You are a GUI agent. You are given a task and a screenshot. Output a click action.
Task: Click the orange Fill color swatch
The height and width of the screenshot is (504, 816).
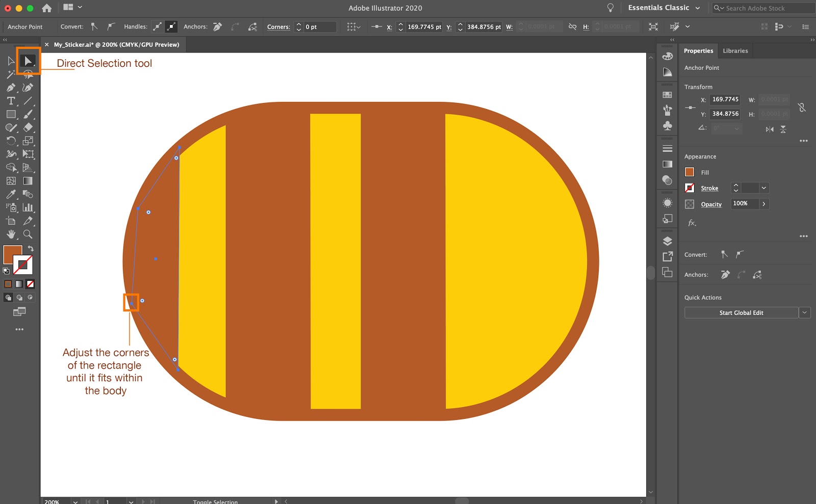pyautogui.click(x=690, y=172)
